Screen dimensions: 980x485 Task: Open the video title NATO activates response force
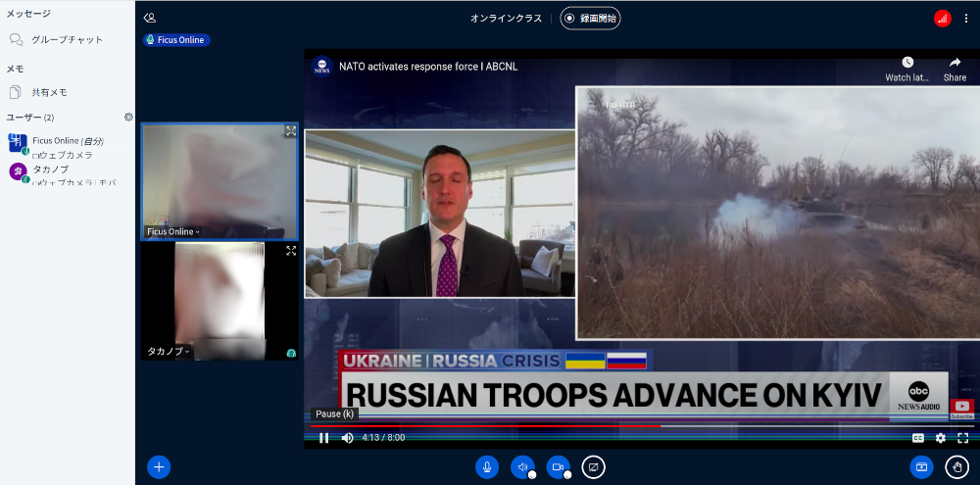point(428,67)
